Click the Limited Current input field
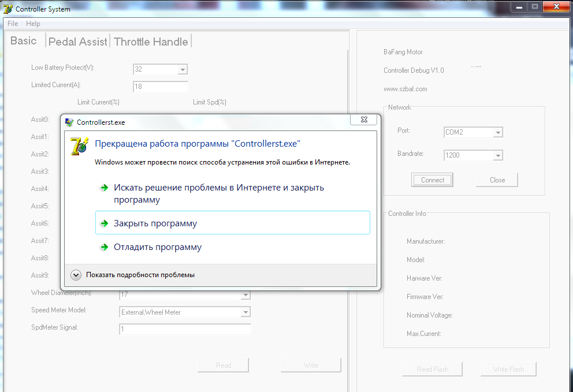Viewport: 573px width, 392px height. (160, 87)
